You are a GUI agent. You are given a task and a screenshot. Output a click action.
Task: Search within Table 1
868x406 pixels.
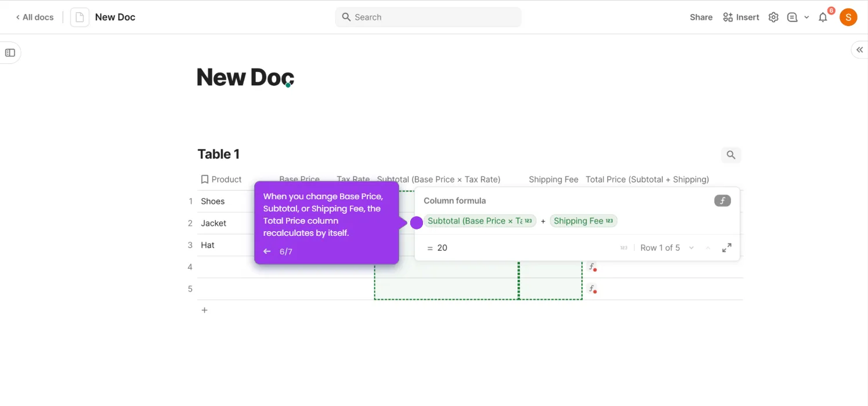click(x=731, y=155)
